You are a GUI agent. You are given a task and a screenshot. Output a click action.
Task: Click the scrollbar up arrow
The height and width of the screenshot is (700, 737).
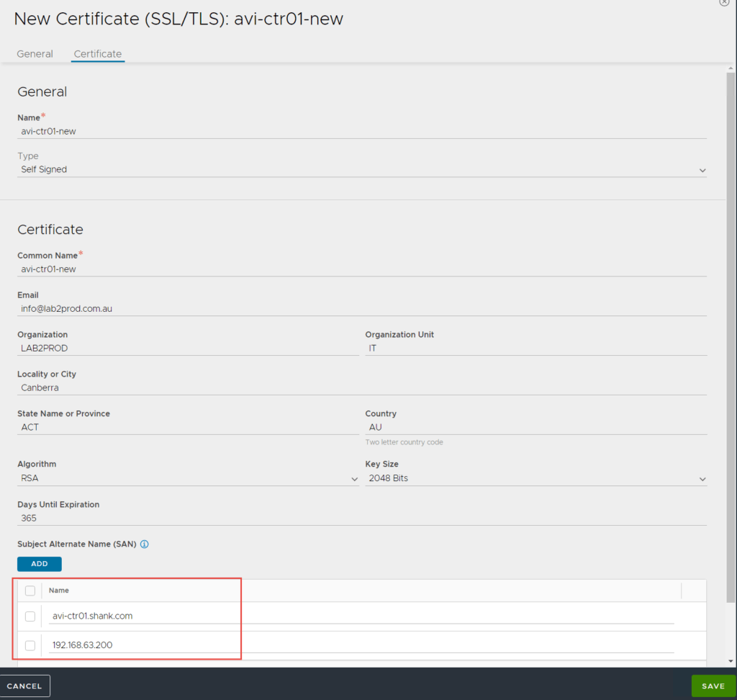click(x=731, y=68)
